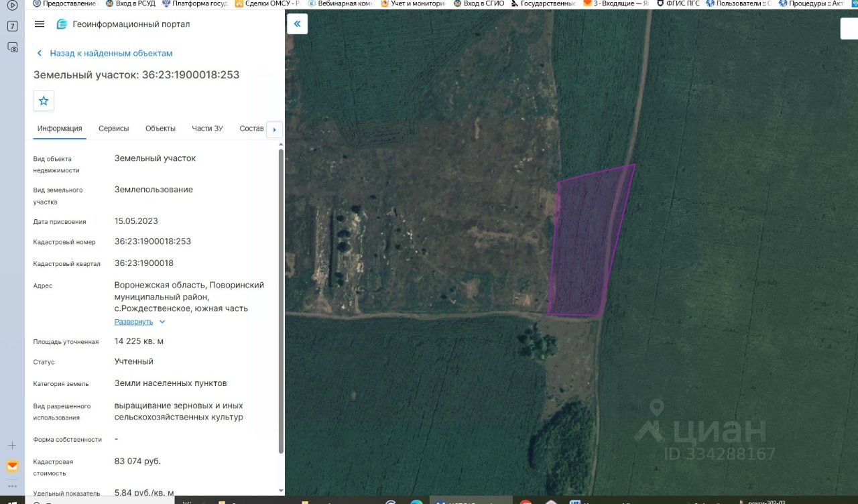
Task: Show more tabs with the right arrow
Action: click(x=274, y=129)
